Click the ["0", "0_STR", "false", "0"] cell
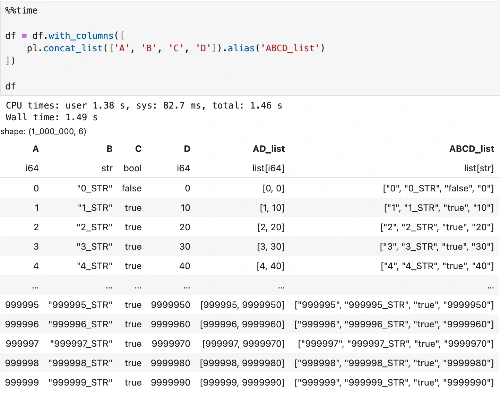Viewport: 500px width, 396px height. pos(438,188)
